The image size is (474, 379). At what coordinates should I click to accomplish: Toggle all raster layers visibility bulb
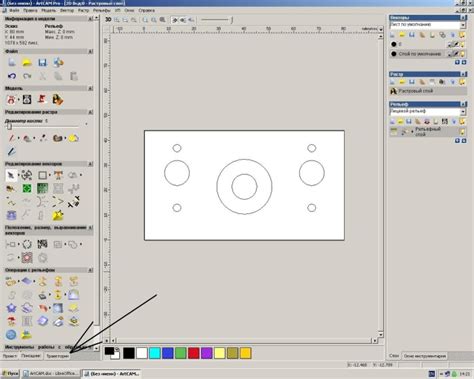point(462,82)
